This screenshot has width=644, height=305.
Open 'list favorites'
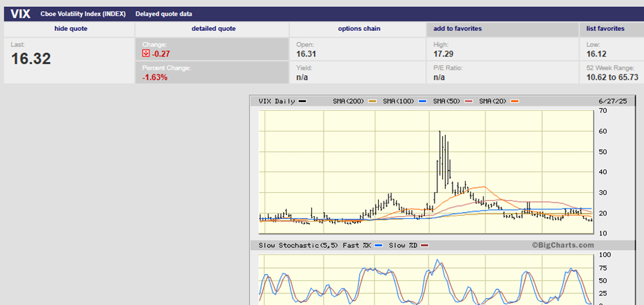tap(605, 29)
